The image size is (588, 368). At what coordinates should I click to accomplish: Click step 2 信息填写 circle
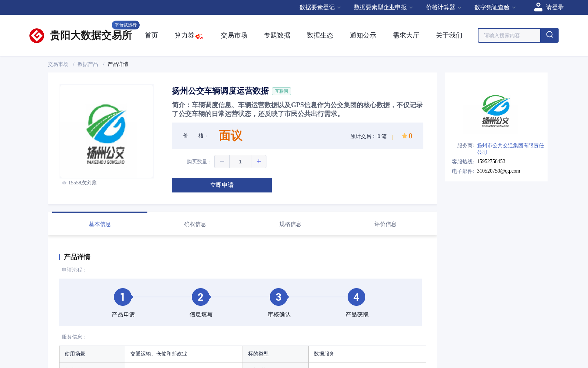click(x=201, y=297)
